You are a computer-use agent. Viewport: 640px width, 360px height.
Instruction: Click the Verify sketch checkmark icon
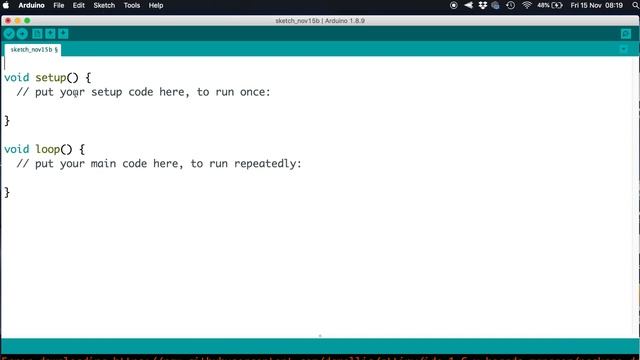(9, 34)
